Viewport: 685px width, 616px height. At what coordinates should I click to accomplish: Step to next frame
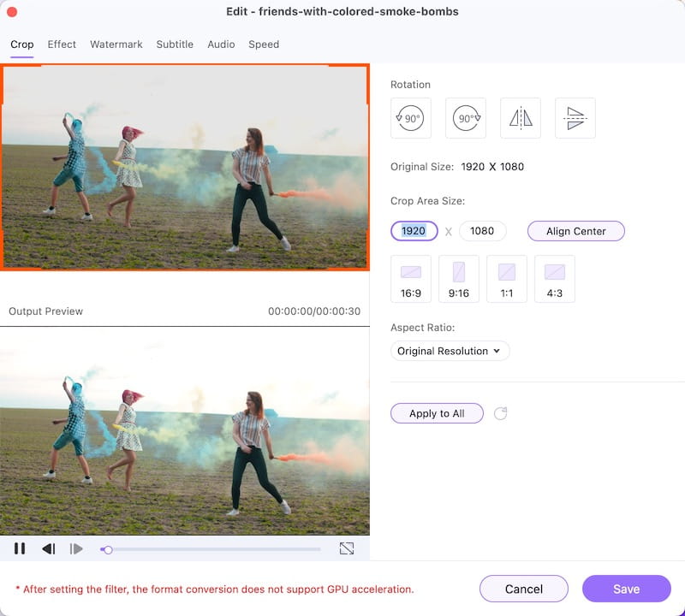76,548
